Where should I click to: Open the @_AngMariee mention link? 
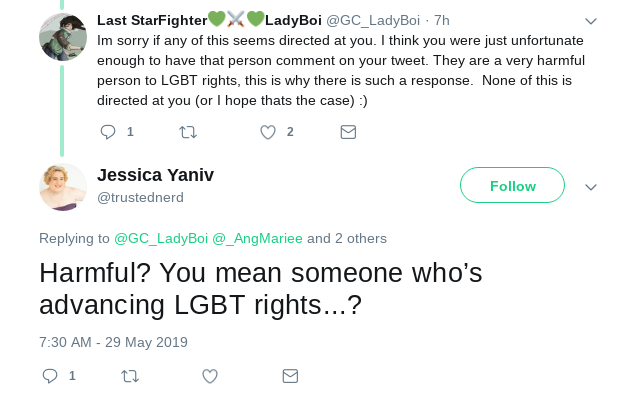pos(257,239)
